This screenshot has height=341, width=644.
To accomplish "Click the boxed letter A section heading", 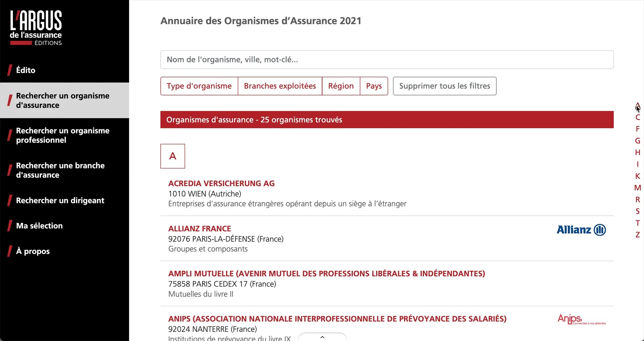I will 173,156.
